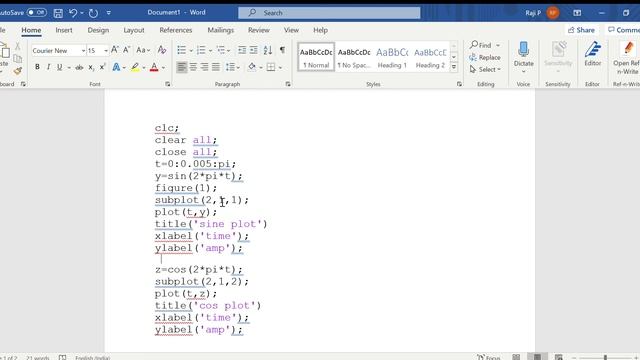The height and width of the screenshot is (360, 640).
Task: Click the Share button
Action: [581, 30]
